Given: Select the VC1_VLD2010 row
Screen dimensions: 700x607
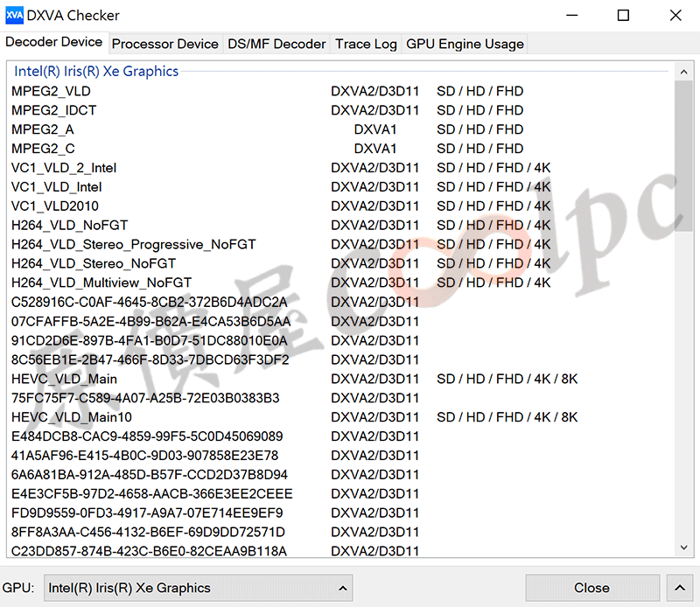Looking at the screenshot, I should point(340,206).
